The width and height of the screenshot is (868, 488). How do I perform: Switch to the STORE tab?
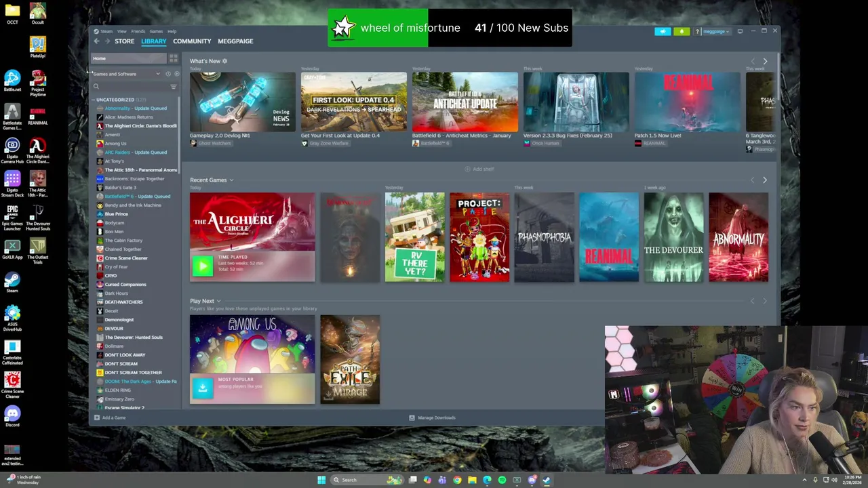124,41
